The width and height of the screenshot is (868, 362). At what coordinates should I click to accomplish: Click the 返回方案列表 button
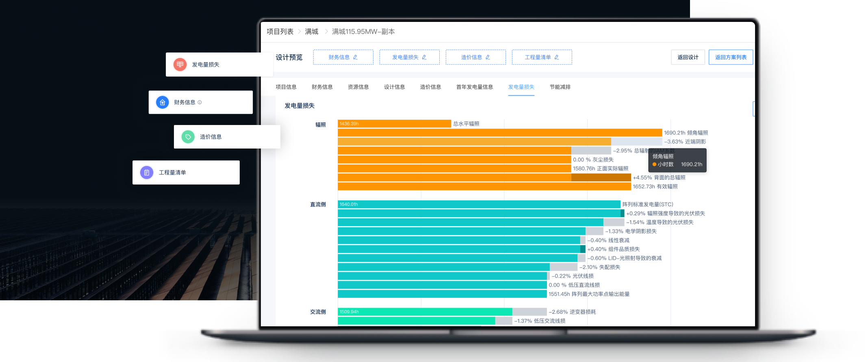coord(731,57)
